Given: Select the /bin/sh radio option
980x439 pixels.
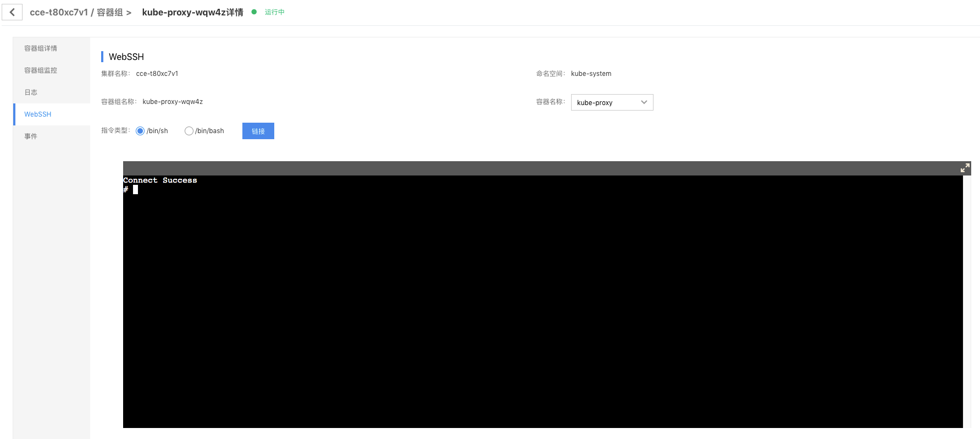Looking at the screenshot, I should click(140, 131).
